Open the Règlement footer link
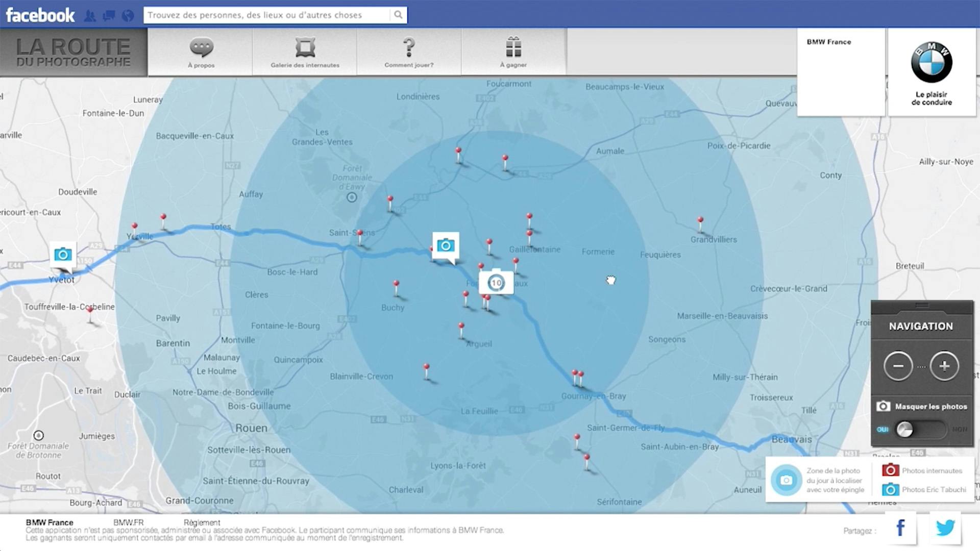 pos(202,522)
